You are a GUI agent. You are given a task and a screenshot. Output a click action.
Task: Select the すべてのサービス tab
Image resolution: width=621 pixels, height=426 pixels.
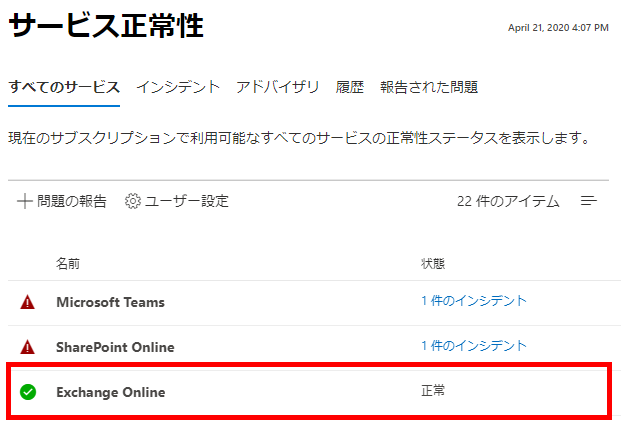coord(64,87)
